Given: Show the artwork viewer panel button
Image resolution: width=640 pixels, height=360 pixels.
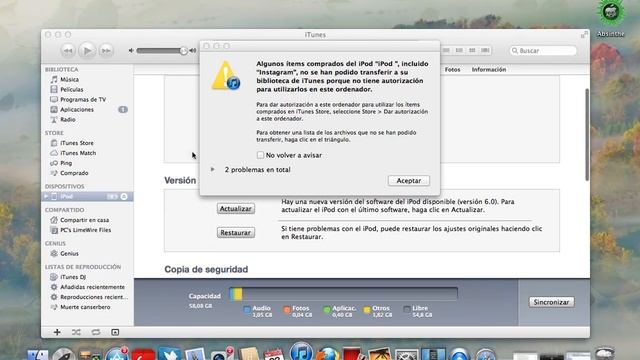Looking at the screenshot, I should pos(115,332).
